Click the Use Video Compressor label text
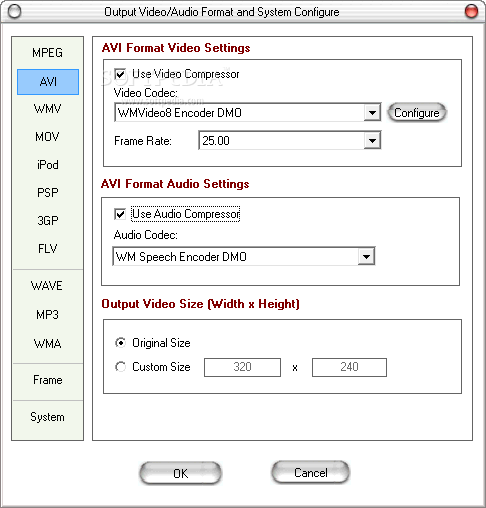 [x=186, y=74]
